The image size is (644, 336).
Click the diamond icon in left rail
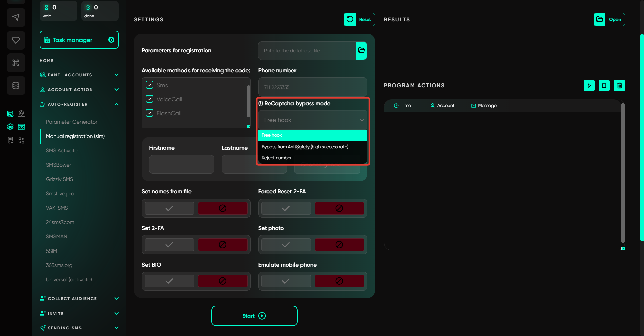(x=16, y=40)
